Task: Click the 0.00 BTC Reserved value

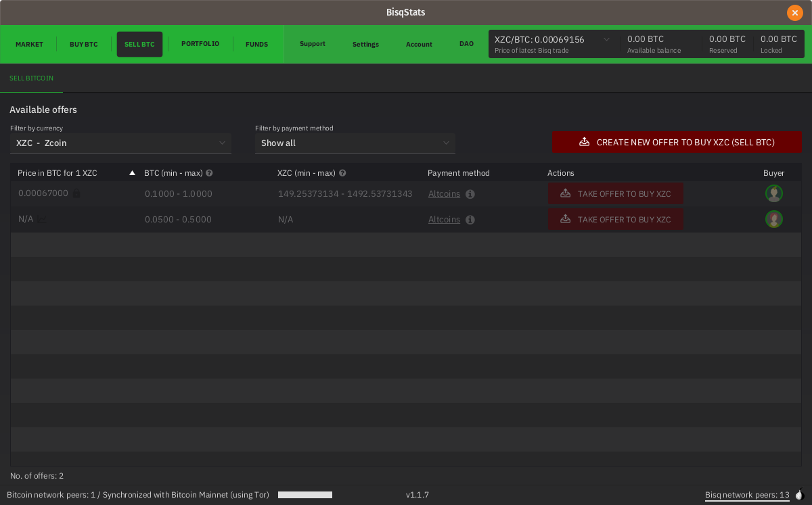Action: (x=727, y=39)
